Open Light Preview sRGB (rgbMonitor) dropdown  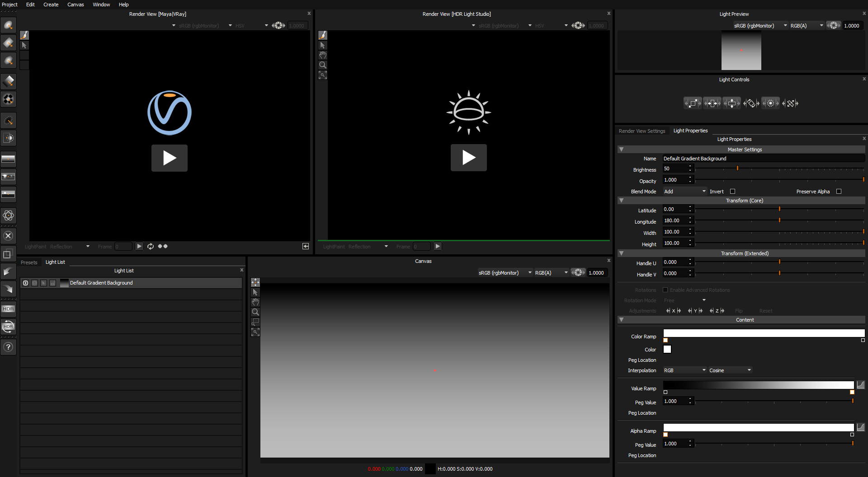[760, 26]
